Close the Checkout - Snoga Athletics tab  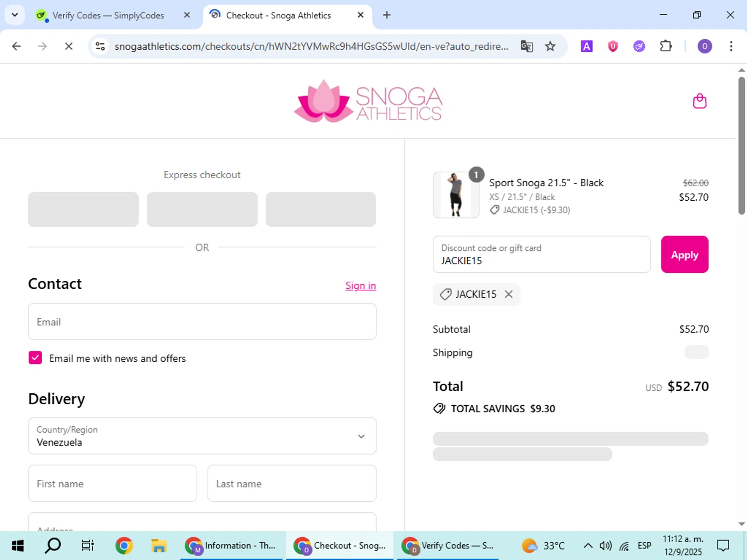(361, 15)
